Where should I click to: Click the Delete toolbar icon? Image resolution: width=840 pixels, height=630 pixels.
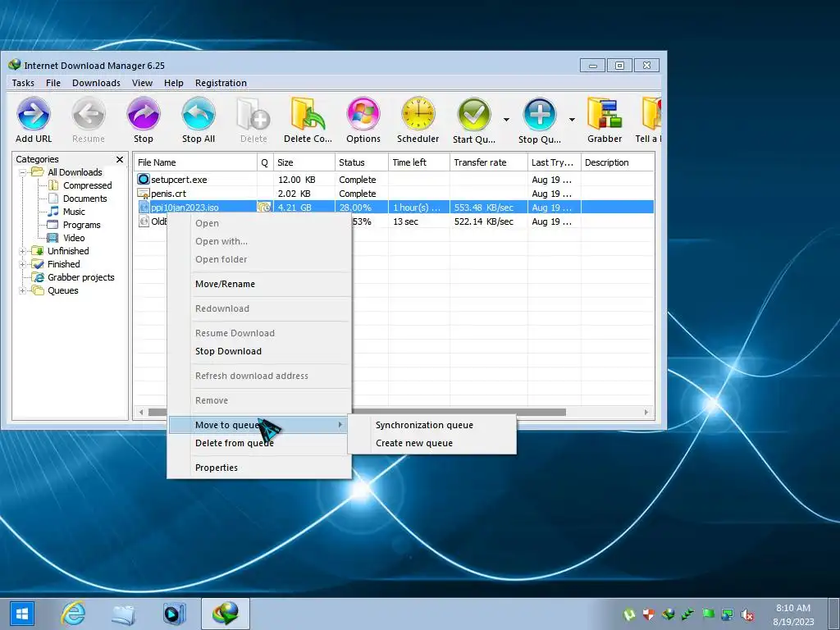point(253,120)
